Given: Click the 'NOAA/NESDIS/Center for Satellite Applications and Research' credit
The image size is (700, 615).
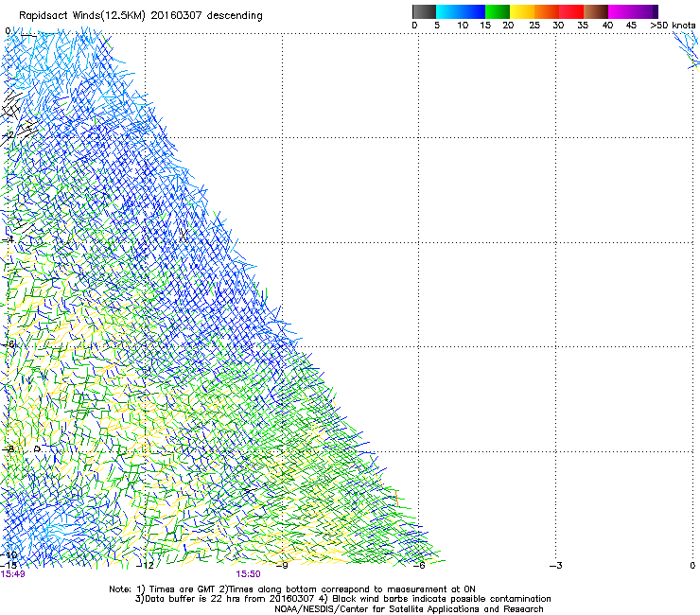Looking at the screenshot, I should click(409, 609).
